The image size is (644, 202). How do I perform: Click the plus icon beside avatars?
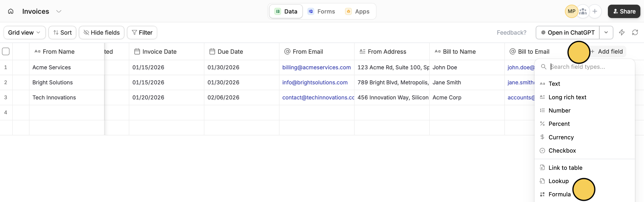point(595,12)
